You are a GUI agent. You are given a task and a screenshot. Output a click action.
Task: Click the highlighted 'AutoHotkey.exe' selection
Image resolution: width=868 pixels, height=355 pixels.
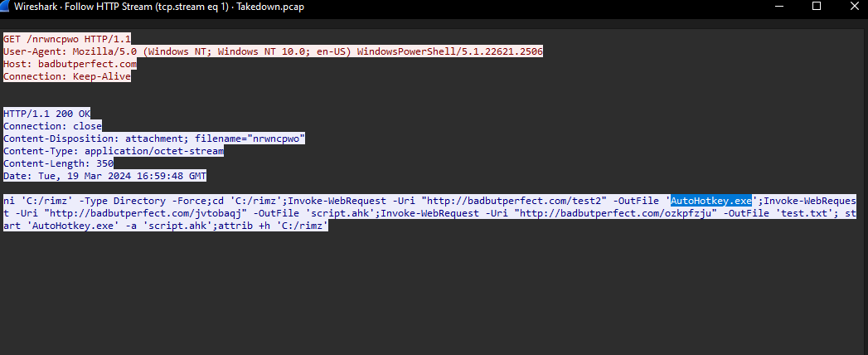click(711, 201)
